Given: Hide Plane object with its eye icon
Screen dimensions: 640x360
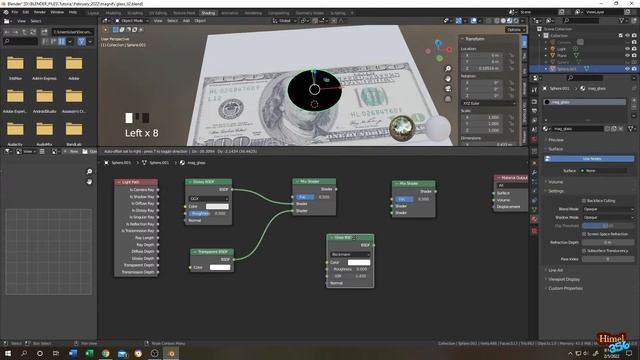Looking at the screenshot, I should [x=627, y=55].
